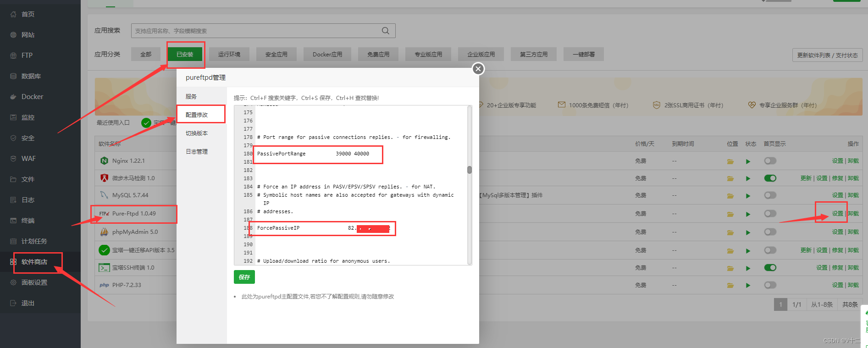Viewport: 868px width, 348px height.
Task: Click 卸载 link in PHP-7.2.33 row
Action: pyautogui.click(x=853, y=285)
